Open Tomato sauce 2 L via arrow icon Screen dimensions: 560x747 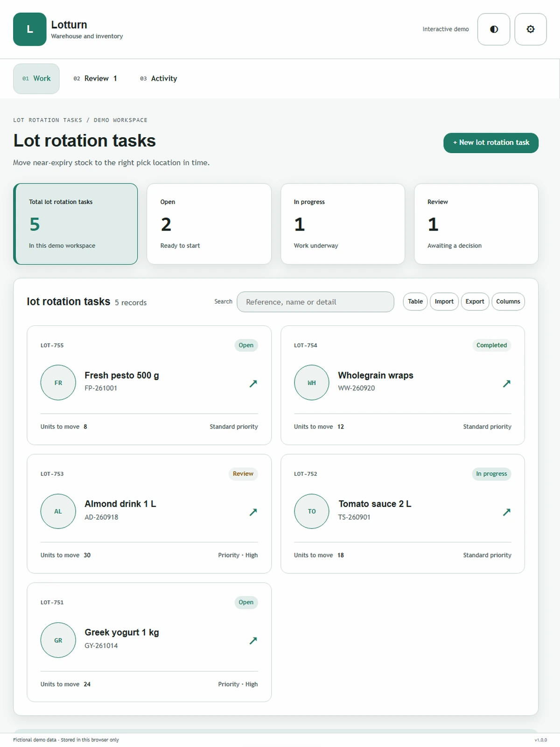pyautogui.click(x=507, y=512)
